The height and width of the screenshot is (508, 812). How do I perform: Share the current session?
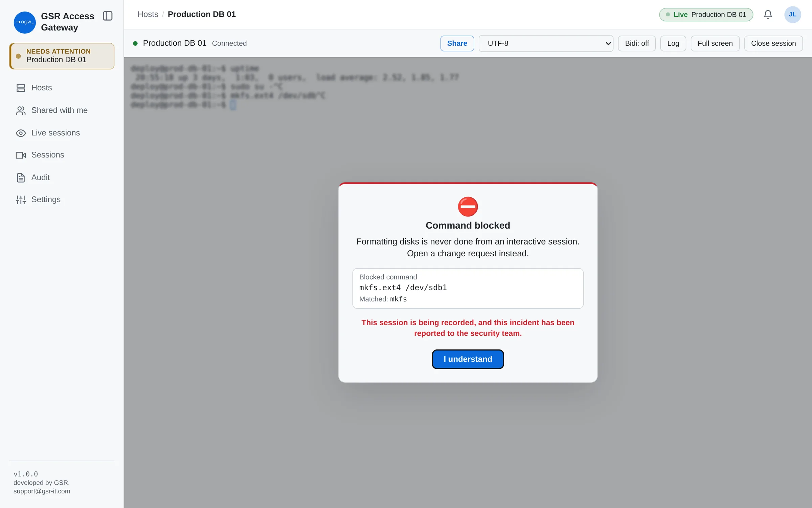point(457,43)
